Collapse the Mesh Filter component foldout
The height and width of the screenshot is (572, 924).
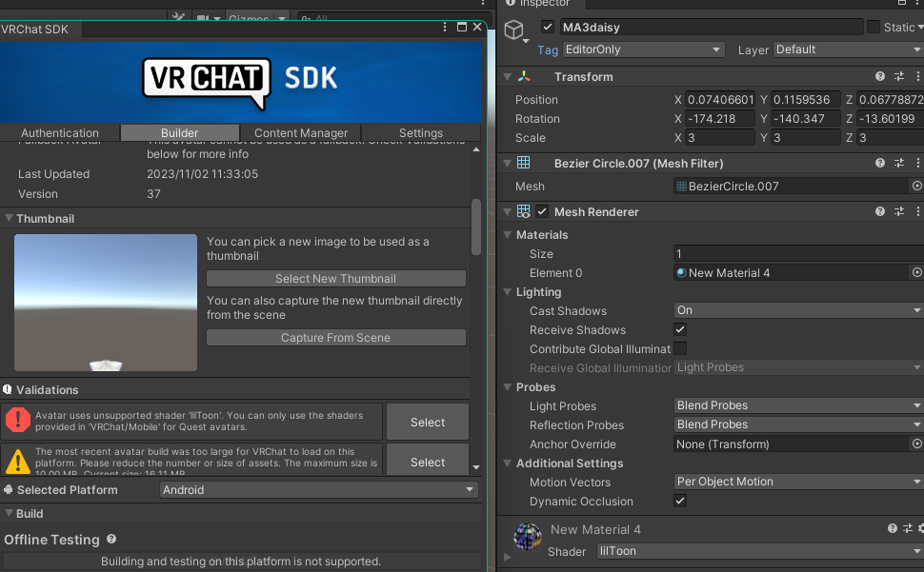coord(507,163)
